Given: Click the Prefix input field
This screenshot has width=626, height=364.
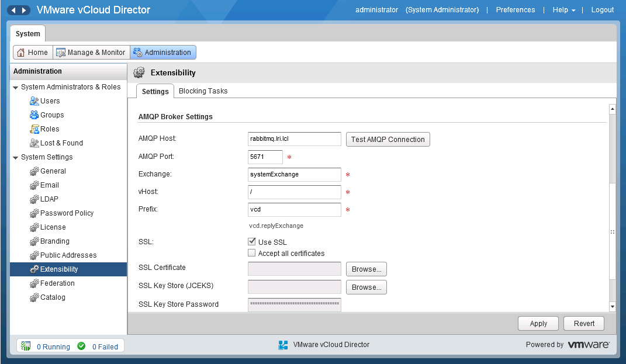Looking at the screenshot, I should [x=294, y=210].
